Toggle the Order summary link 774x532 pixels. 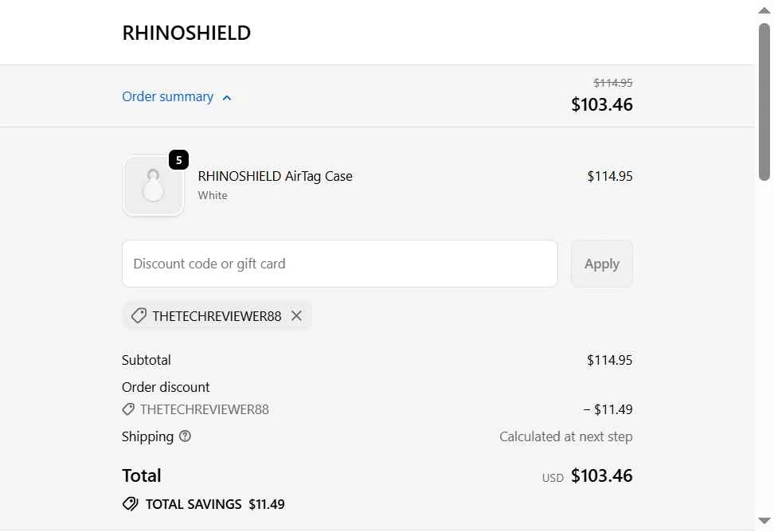click(167, 96)
